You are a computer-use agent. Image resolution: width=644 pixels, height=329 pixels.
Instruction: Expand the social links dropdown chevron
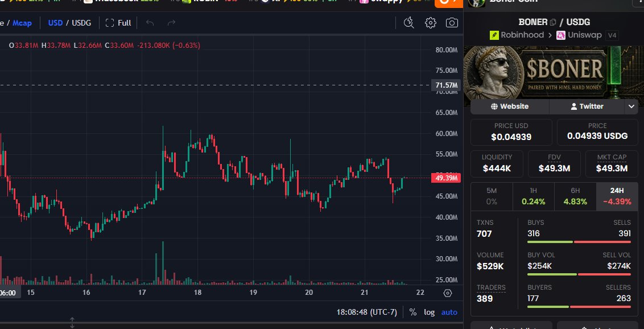(x=631, y=106)
